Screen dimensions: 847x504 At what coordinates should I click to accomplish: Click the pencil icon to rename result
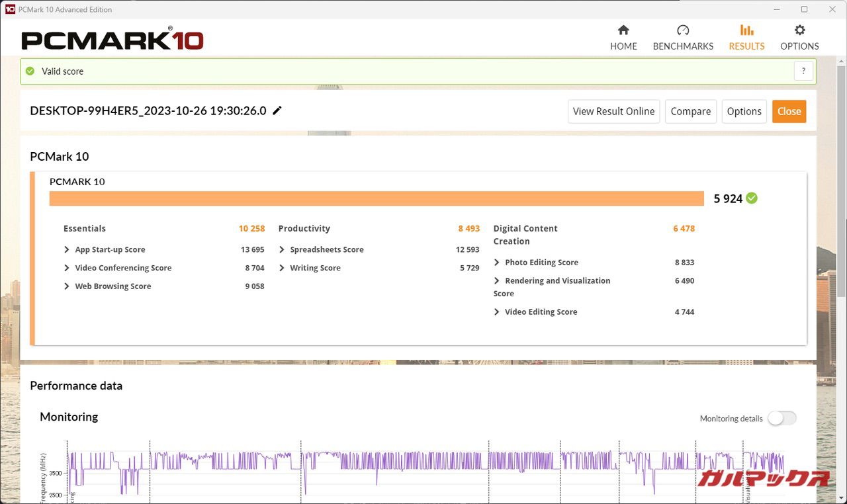pos(277,110)
